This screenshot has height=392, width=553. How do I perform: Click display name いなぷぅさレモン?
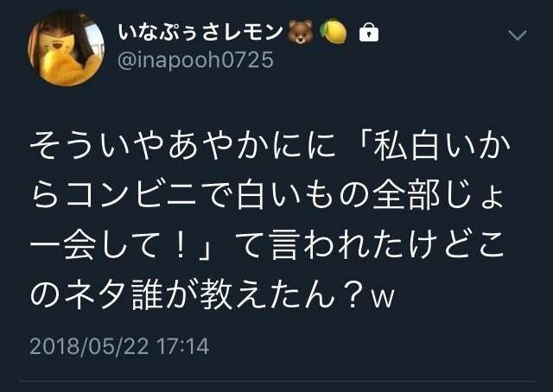pyautogui.click(x=200, y=33)
